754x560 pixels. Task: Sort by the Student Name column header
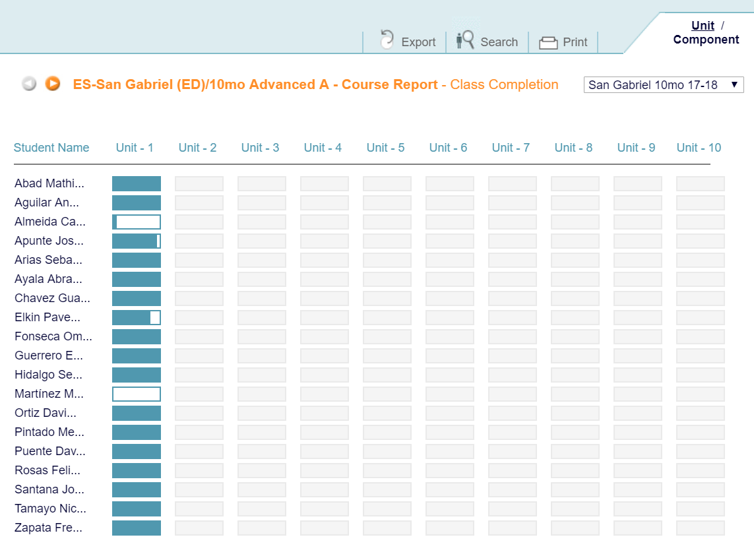tap(51, 148)
